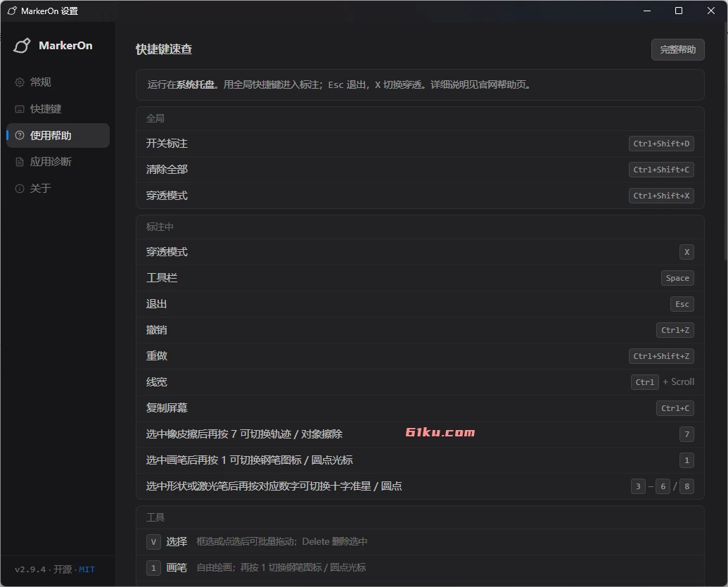
Task: Minimize the MarkerOn 设置 window
Action: coord(646,11)
